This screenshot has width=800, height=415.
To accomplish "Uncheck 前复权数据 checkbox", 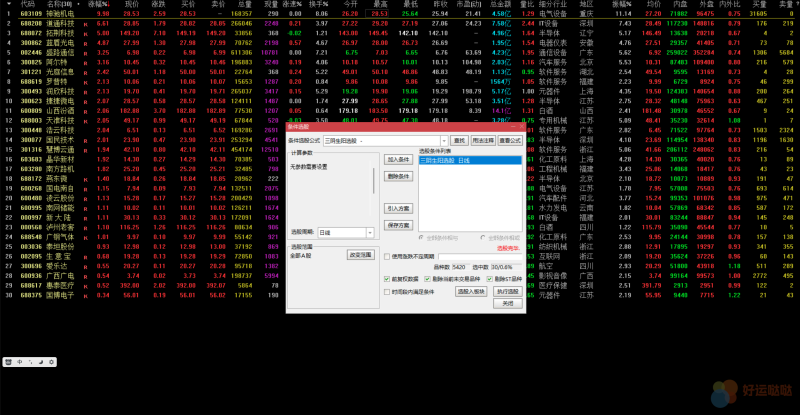I will [387, 279].
